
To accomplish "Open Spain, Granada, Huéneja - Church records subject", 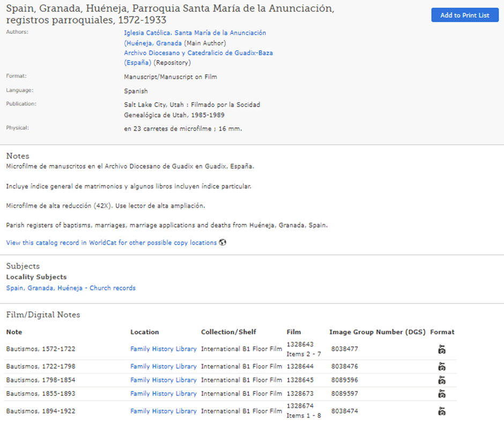I will coord(71,288).
